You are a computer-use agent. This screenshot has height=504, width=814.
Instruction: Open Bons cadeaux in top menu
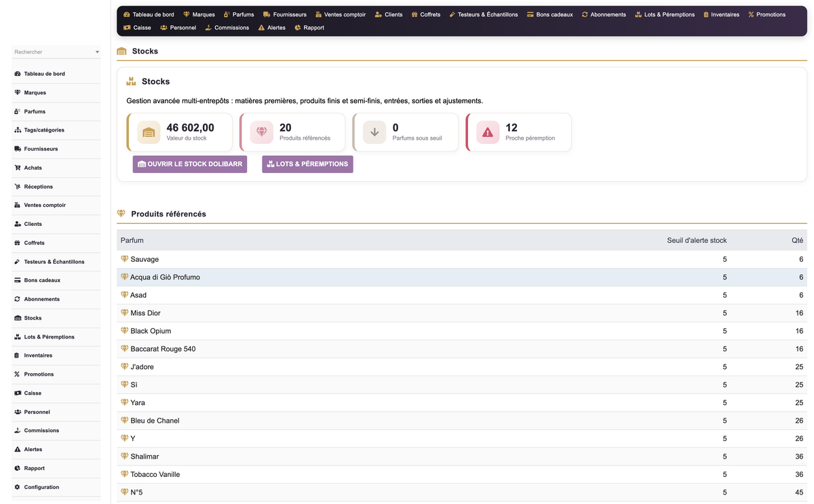click(x=550, y=14)
